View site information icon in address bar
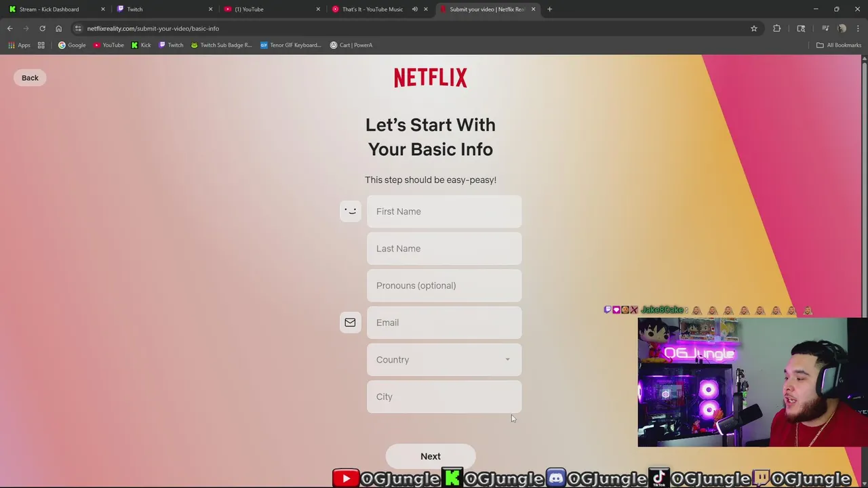Screen dimensions: 868x488 (78, 28)
